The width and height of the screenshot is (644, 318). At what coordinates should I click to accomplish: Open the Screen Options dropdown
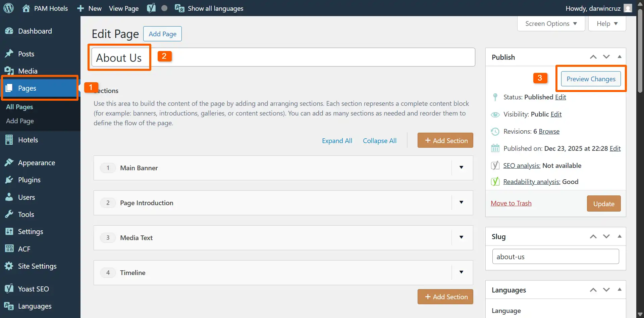(x=550, y=24)
